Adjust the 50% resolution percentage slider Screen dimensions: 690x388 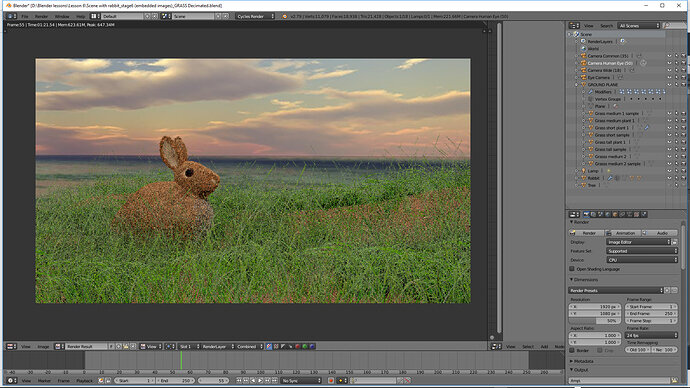pyautogui.click(x=595, y=321)
